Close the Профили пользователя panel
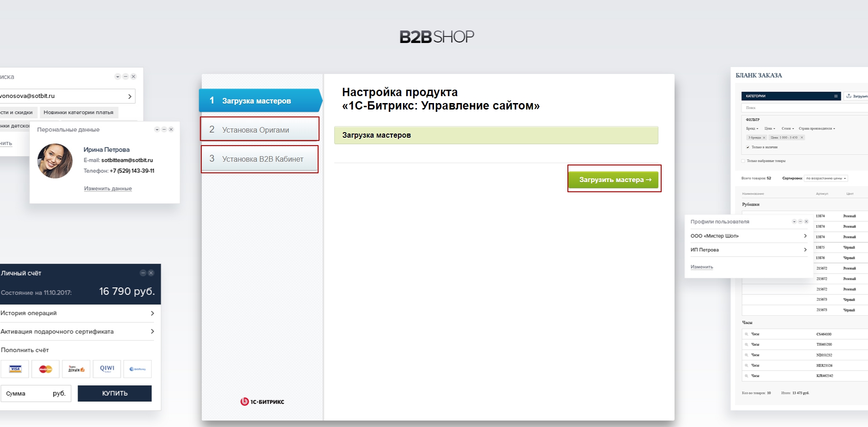 tap(806, 222)
